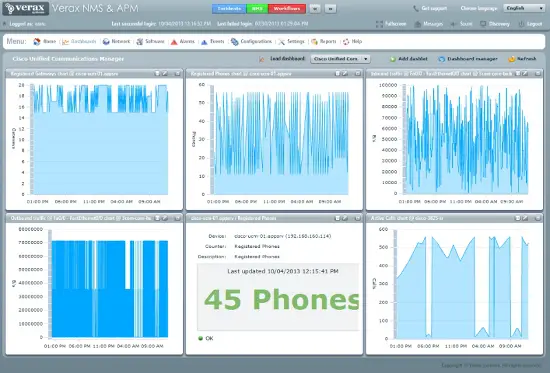Edit the Registered Gateways chart dashlet (pencil)
550x373 pixels.
pos(165,73)
